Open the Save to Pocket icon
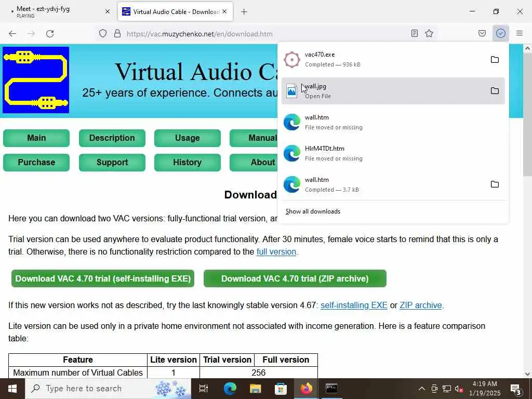The image size is (532, 399). click(482, 33)
